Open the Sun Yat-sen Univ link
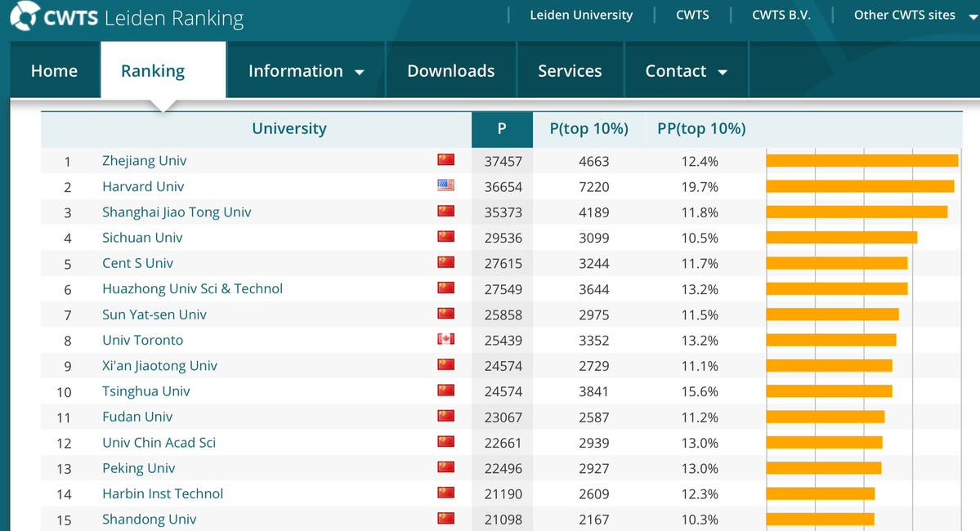The image size is (980, 531). coord(154,315)
